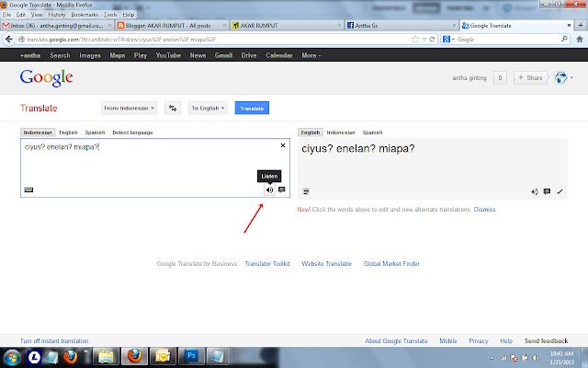
Task: Click active Firefox window in taskbar
Action: click(x=135, y=356)
